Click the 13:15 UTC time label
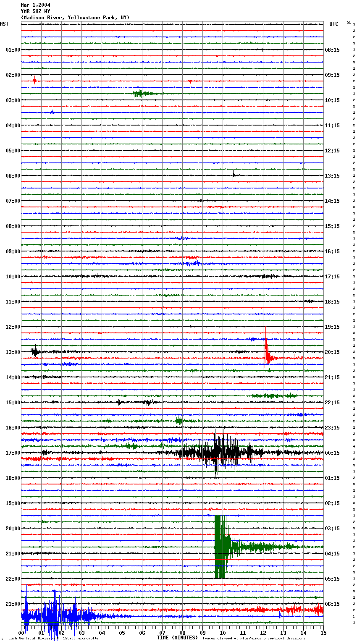This screenshot has width=357, height=644. pos(332,176)
